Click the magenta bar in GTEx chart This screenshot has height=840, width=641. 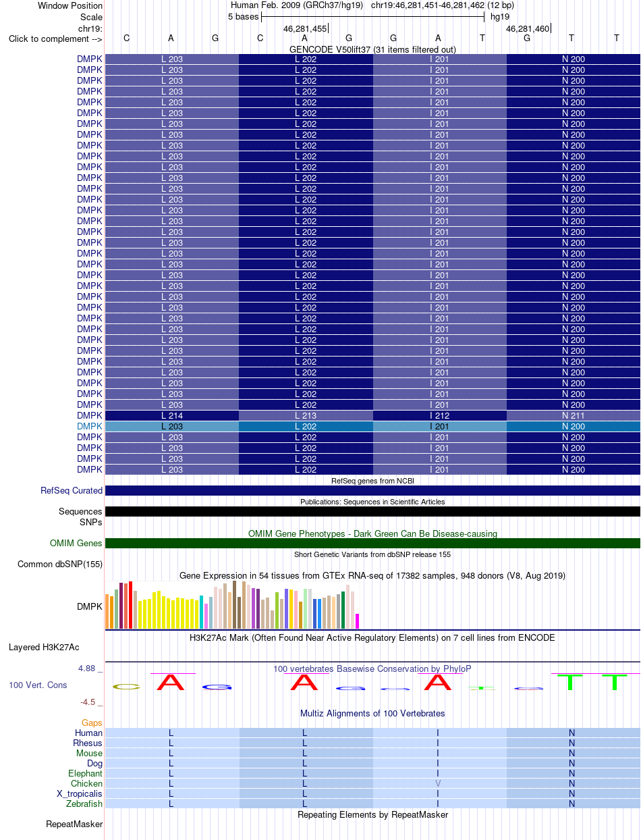[358, 621]
